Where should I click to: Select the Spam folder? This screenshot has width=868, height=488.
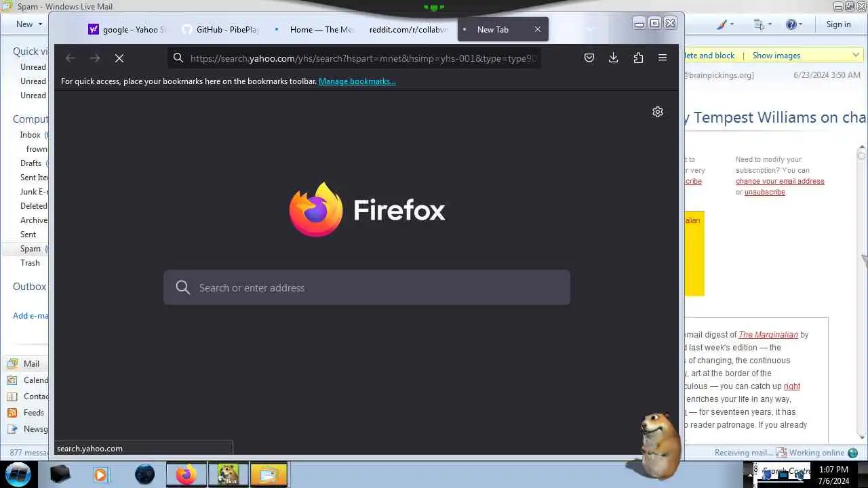click(31, 249)
